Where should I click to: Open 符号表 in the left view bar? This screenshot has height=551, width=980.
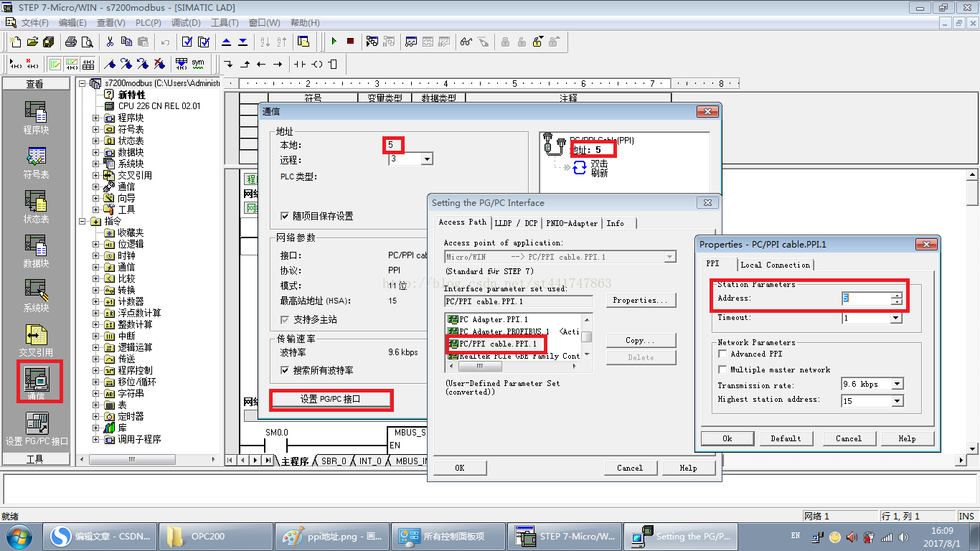36,163
